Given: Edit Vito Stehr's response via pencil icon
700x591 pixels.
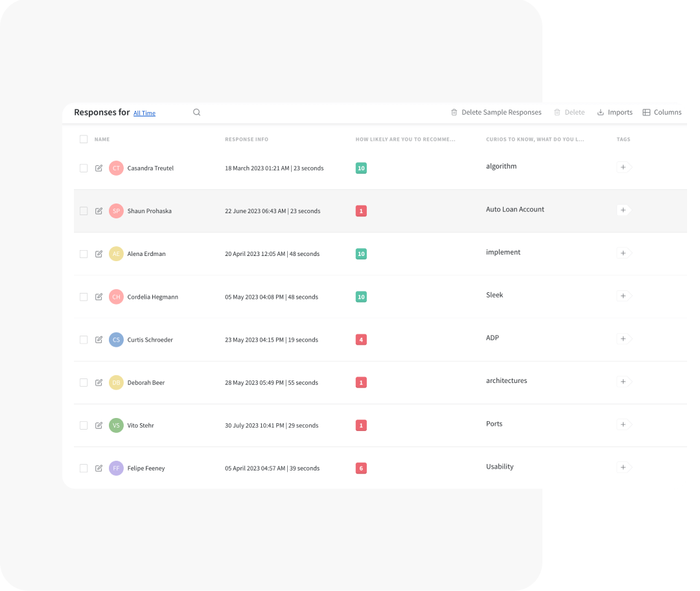Looking at the screenshot, I should [99, 425].
